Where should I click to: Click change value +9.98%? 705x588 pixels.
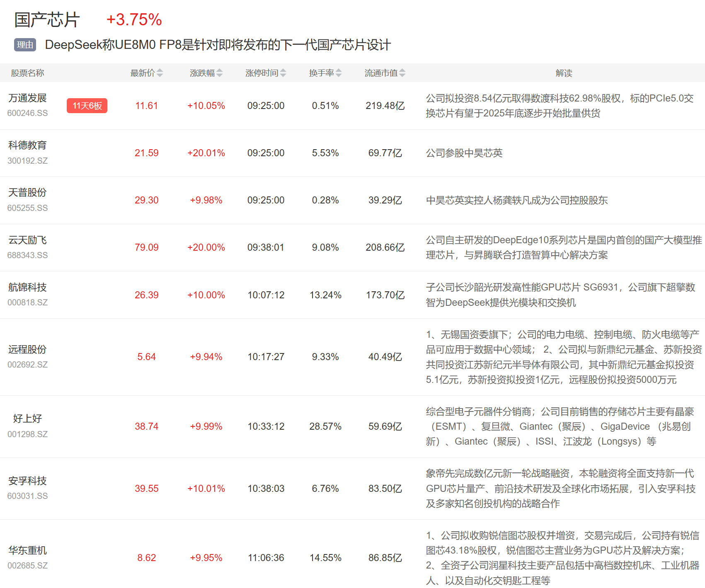click(206, 200)
